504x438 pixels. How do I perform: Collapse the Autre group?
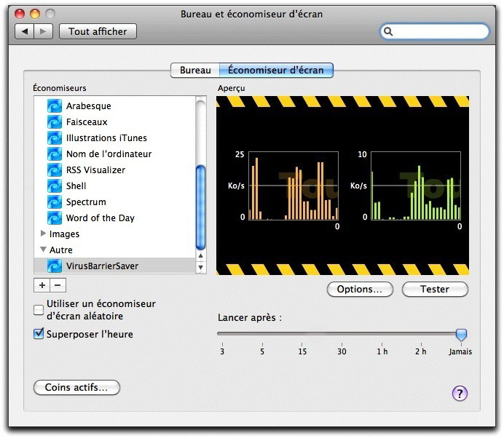pos(44,249)
